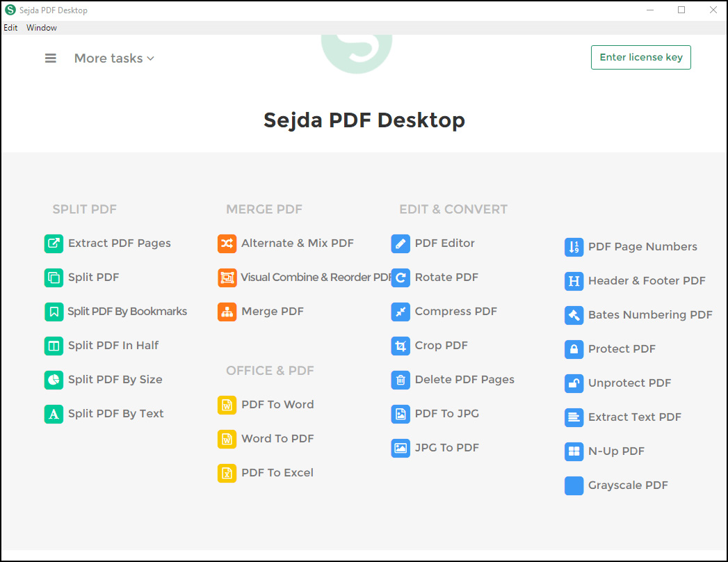Click the PDF To Excel icon

click(x=227, y=473)
